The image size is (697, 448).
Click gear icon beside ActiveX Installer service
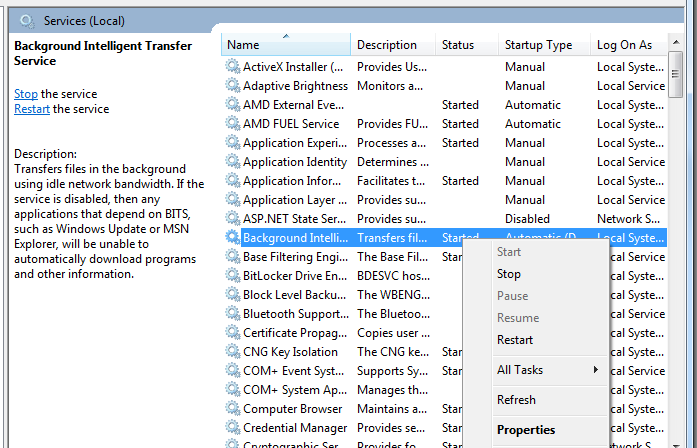233,67
